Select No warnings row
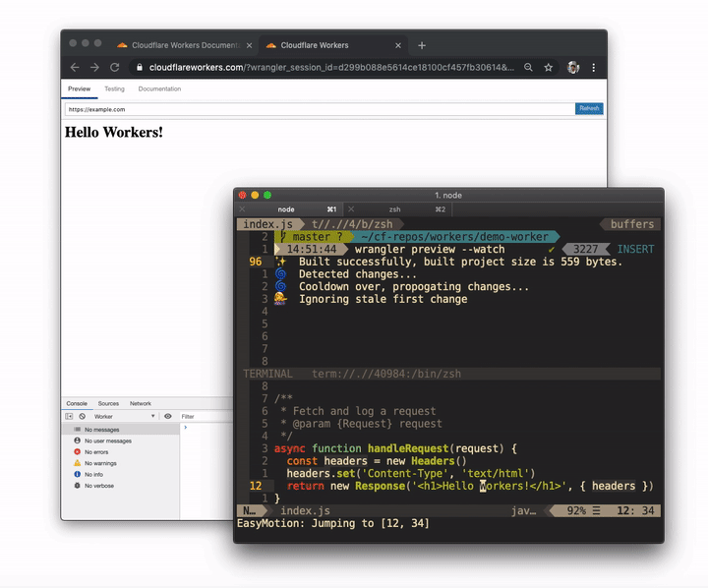 tap(121, 463)
